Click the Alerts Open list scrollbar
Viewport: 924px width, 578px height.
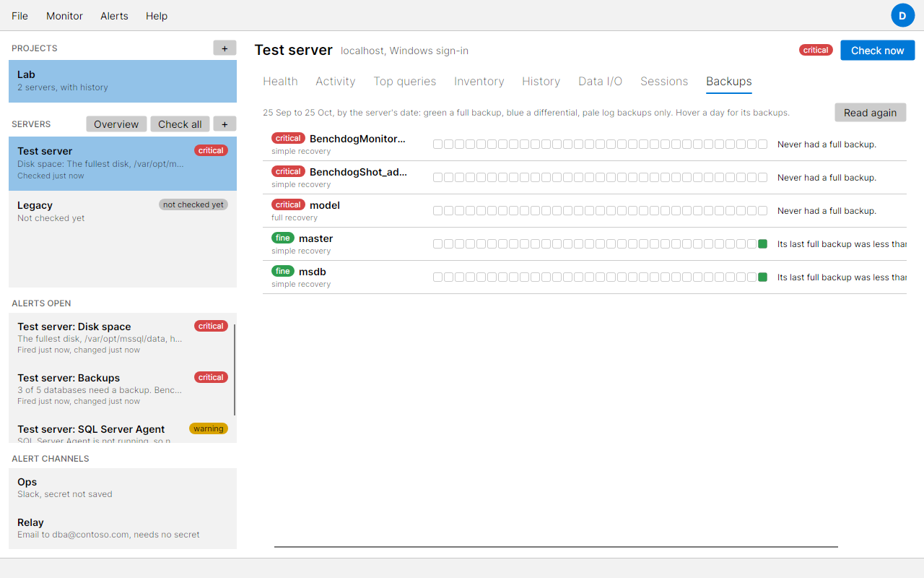pyautogui.click(x=235, y=370)
